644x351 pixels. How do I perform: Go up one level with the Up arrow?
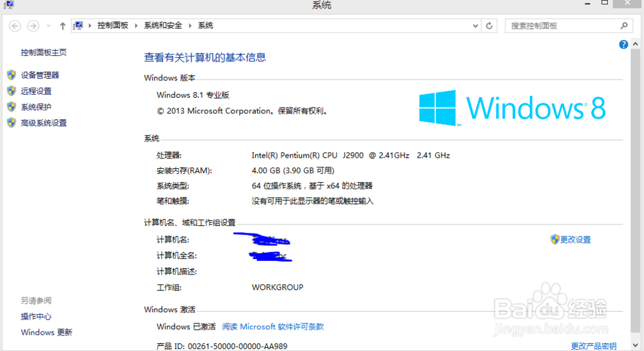[x=62, y=26]
